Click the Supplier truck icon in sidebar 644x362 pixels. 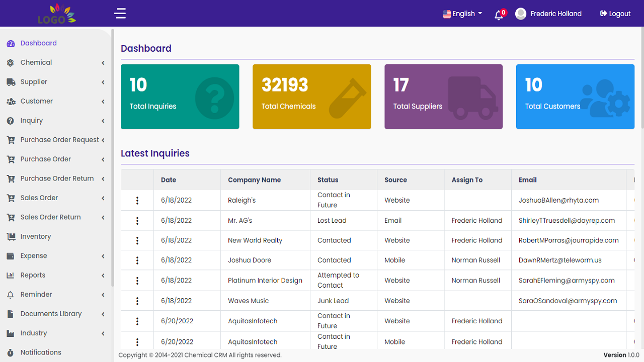11,82
